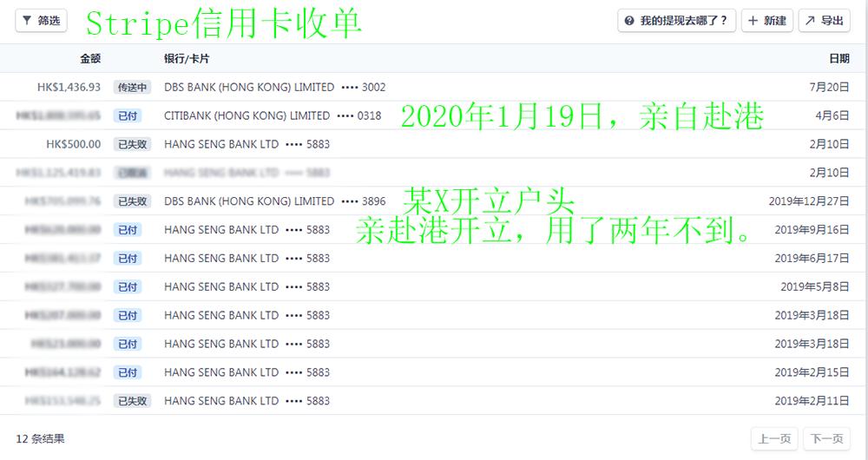Open the HK$500.00 payout amount

[x=74, y=144]
